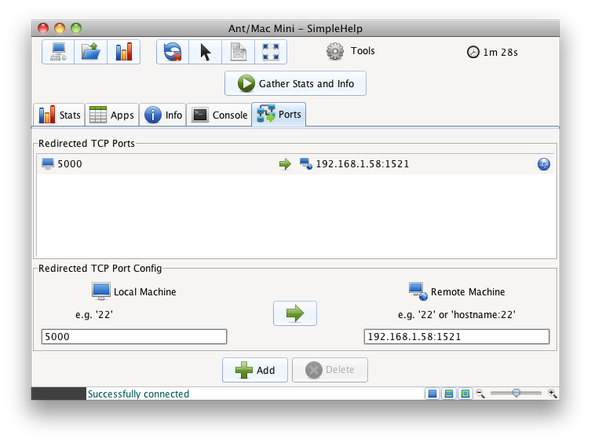Select the 5000 redirected port row
Image resolution: width=591 pixels, height=443 pixels.
pos(296,164)
